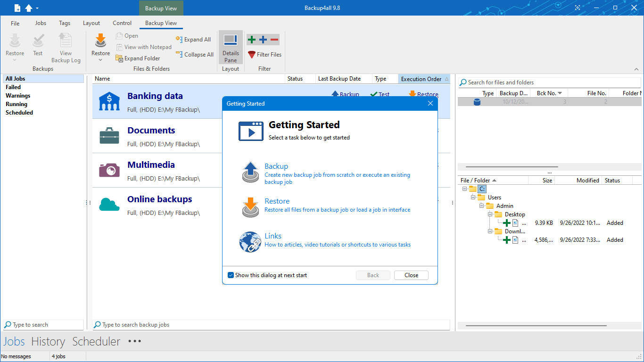Viewport: 644px width, 362px height.
Task: Click the Expand Folder ribbon icon
Action: tap(119, 58)
